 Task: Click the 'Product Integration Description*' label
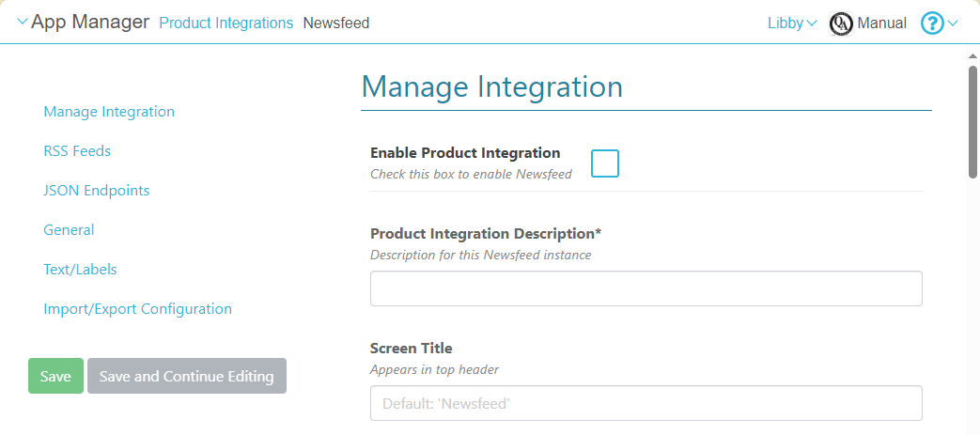[486, 234]
